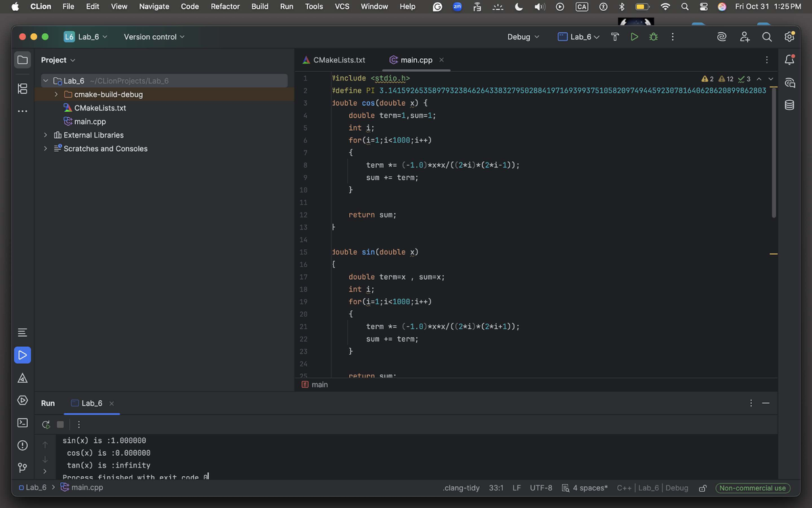This screenshot has height=508, width=812.
Task: Expand the External Libraries tree node
Action: [45, 135]
